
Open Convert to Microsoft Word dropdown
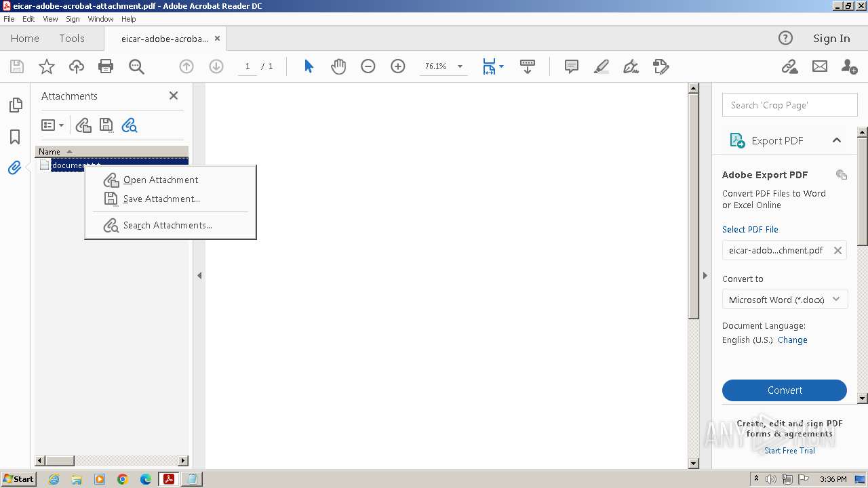[785, 300]
